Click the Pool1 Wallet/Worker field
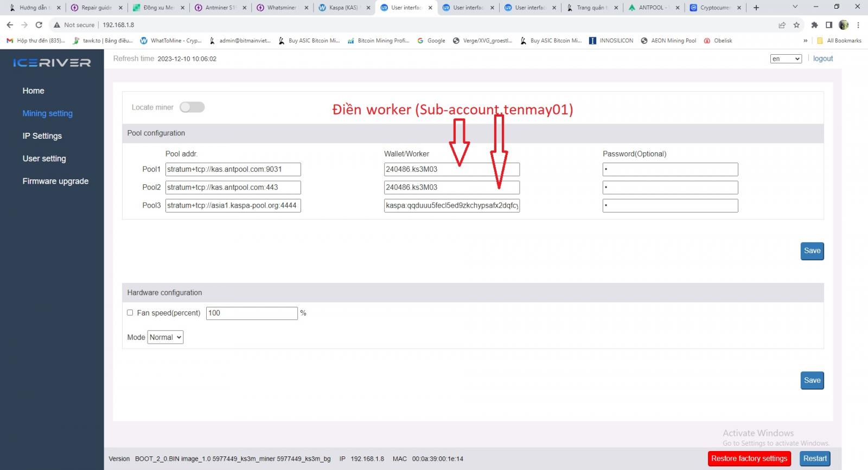This screenshot has width=868, height=470. pos(452,169)
